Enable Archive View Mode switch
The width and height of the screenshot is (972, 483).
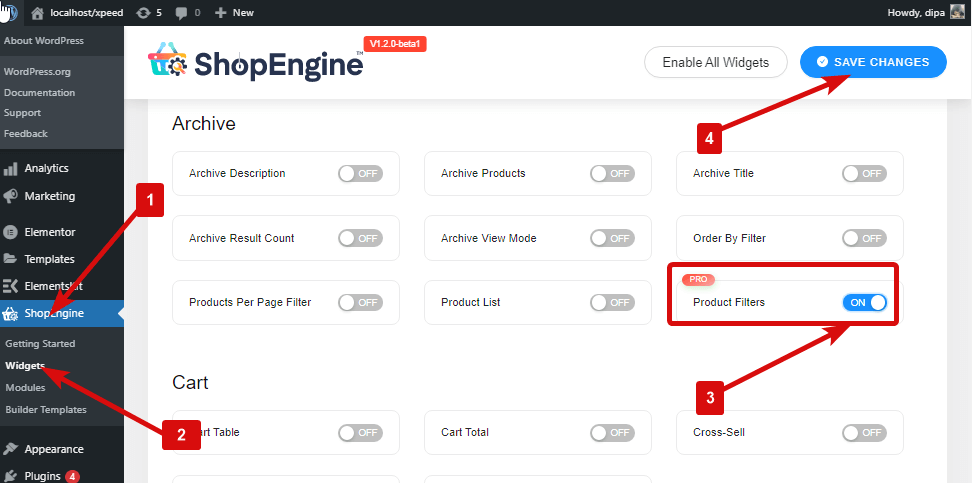(x=612, y=238)
